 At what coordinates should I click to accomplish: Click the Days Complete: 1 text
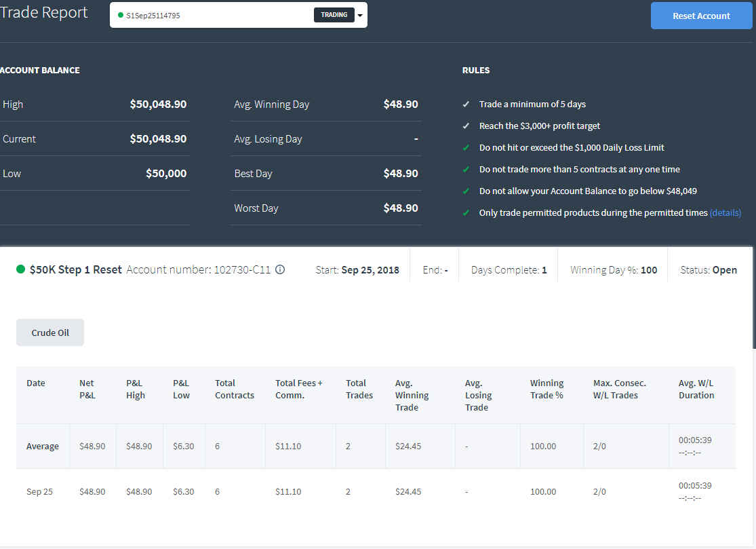(509, 270)
